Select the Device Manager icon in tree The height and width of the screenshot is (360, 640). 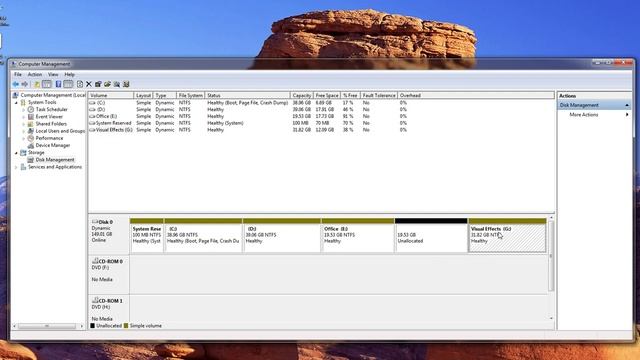[x=31, y=145]
